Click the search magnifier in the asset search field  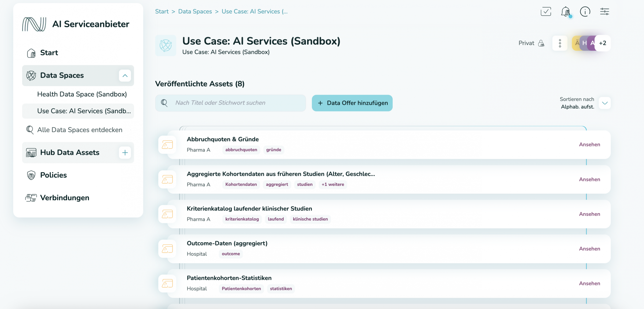coord(165,103)
